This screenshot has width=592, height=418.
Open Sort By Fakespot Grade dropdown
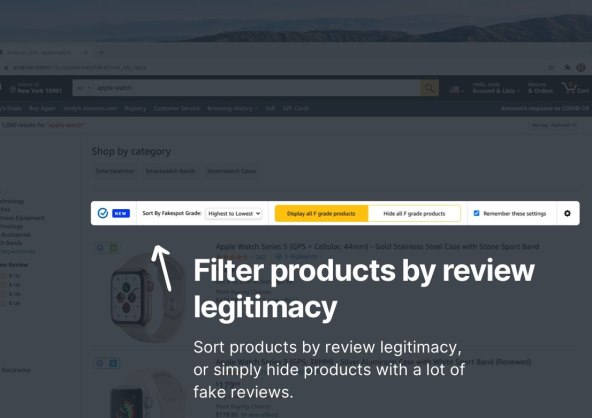click(233, 213)
